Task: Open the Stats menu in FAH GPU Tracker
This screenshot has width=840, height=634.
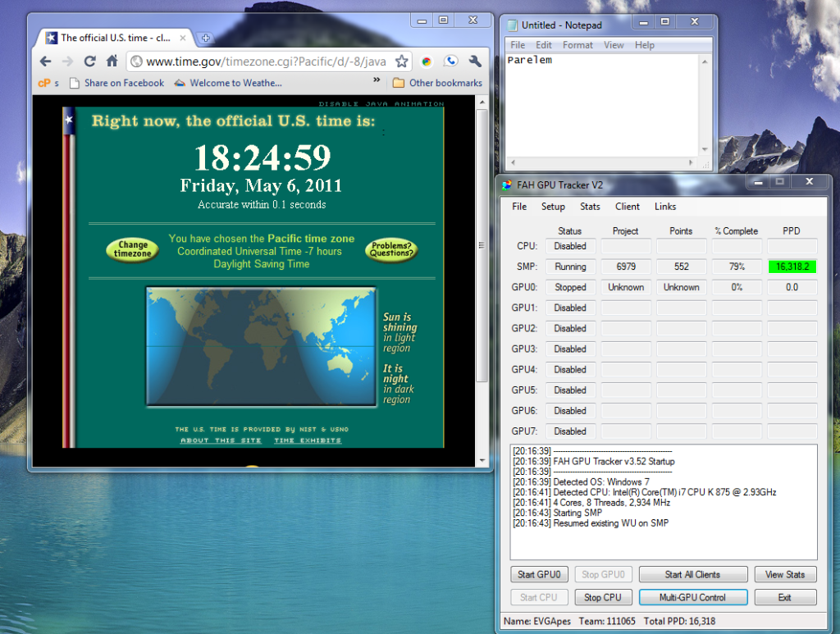Action: pos(590,207)
